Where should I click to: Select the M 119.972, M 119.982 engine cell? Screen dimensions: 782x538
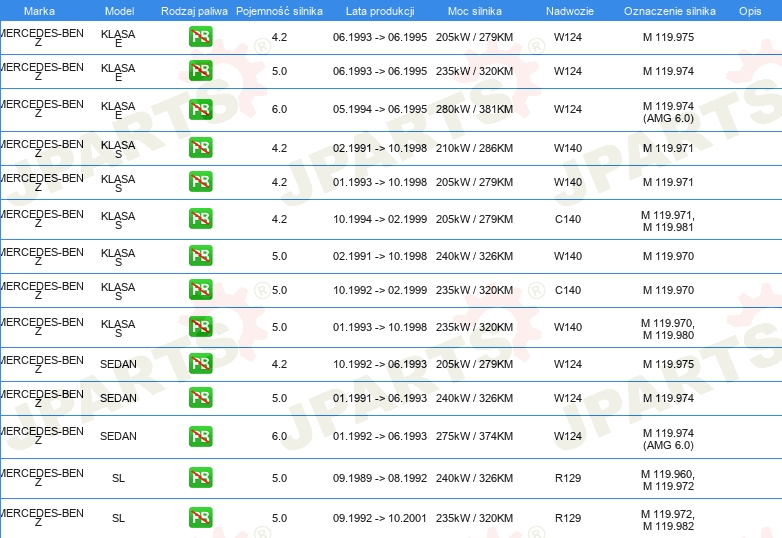(668, 520)
